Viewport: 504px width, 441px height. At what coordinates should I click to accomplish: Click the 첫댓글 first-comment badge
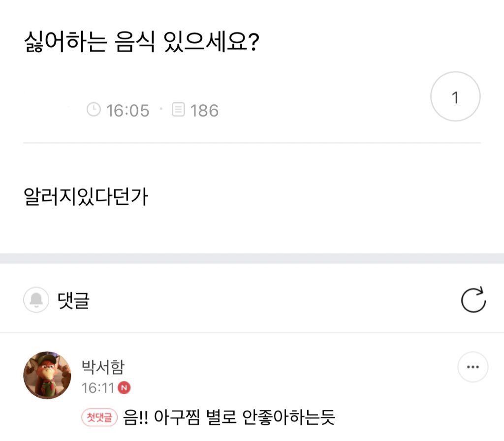pos(99,417)
